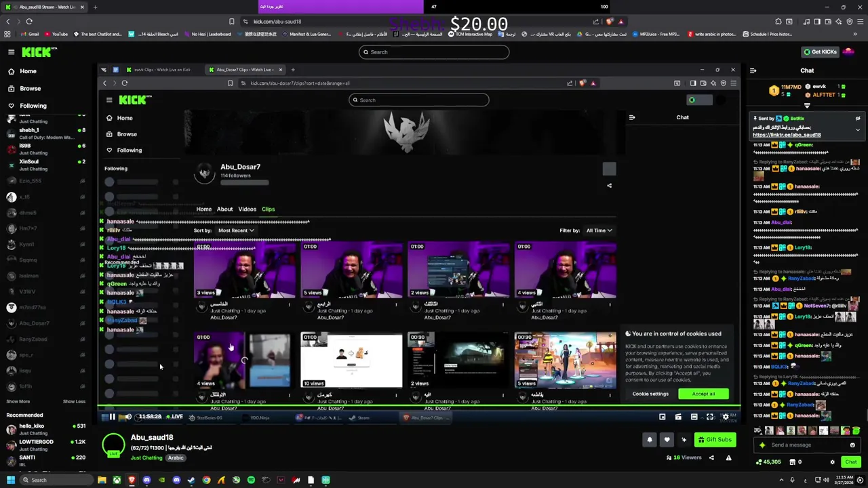Reload the inner browser page
Screen dimensions: 868x488
tap(125, 83)
